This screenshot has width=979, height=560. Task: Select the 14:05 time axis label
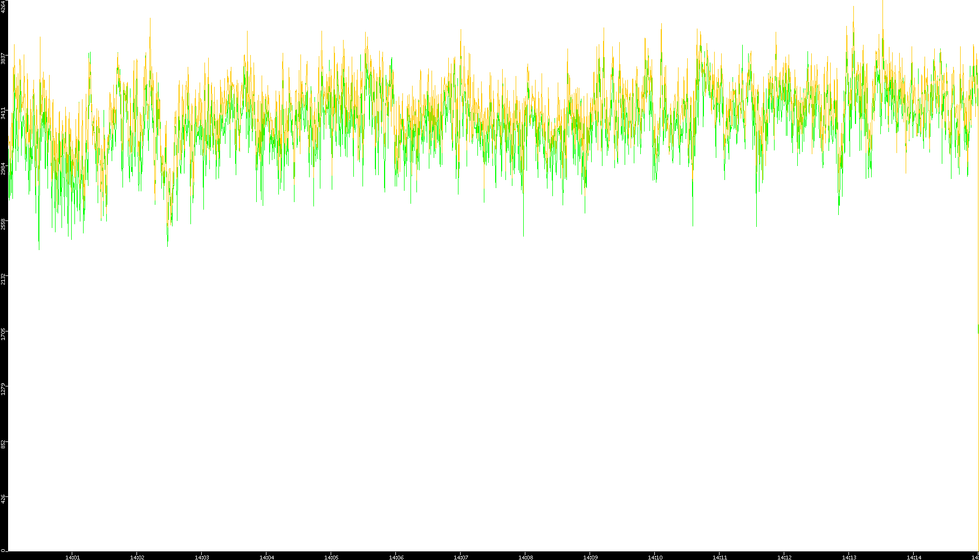pos(331,557)
